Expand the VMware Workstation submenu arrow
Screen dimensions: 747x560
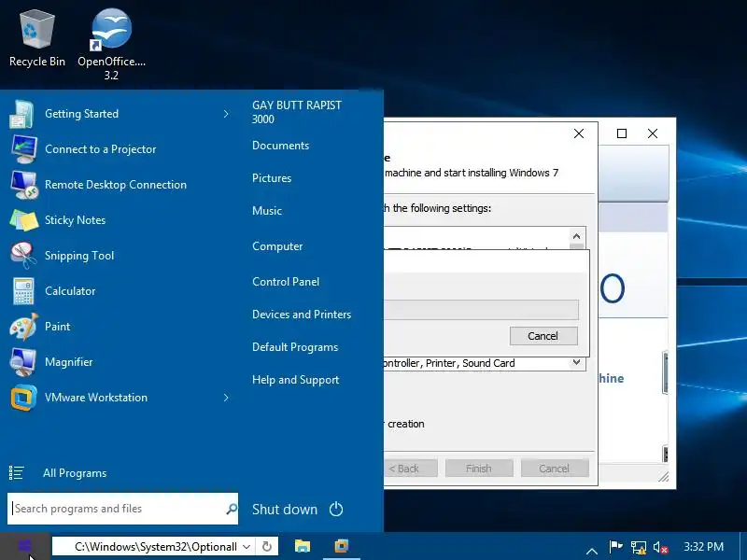(x=226, y=398)
